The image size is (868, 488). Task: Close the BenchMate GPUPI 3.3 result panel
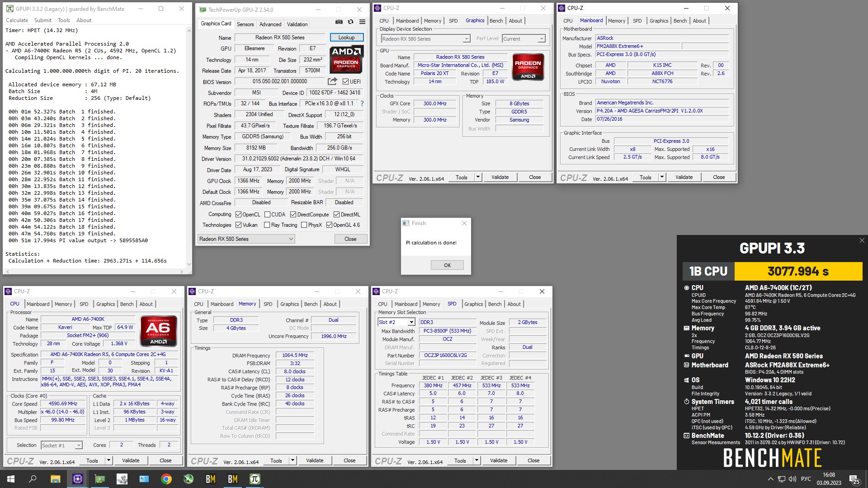coord(862,240)
